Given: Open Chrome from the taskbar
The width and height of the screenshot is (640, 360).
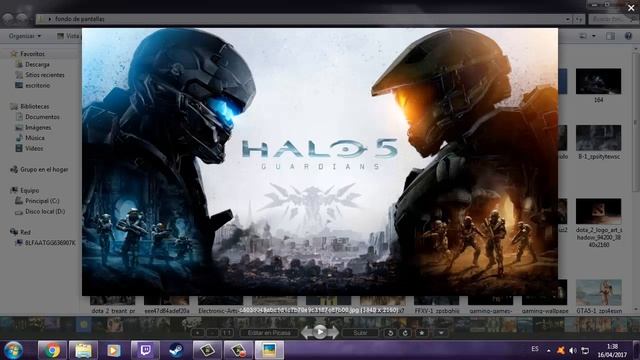Looking at the screenshot, I should tap(52, 350).
